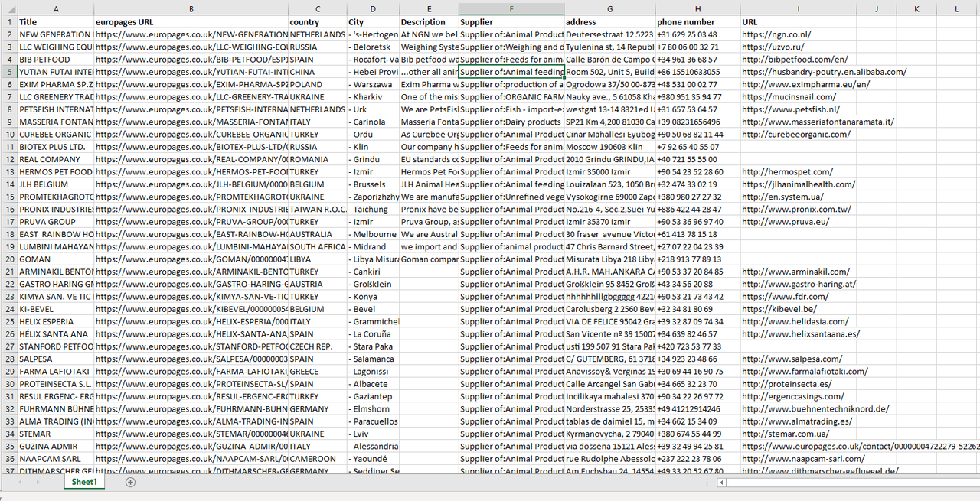Click the select-all corner of the grid
Viewport: 980px width, 501px height.
[x=8, y=9]
